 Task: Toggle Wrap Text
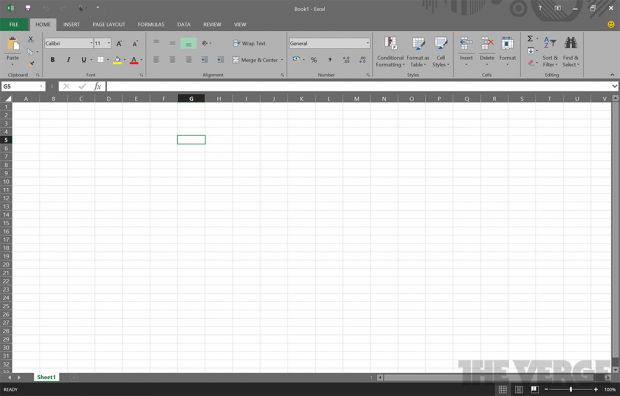(x=249, y=43)
